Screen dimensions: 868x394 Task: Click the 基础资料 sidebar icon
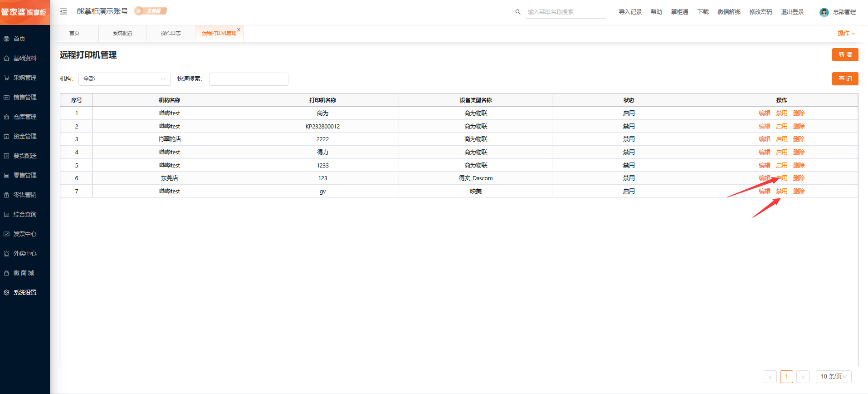point(6,58)
